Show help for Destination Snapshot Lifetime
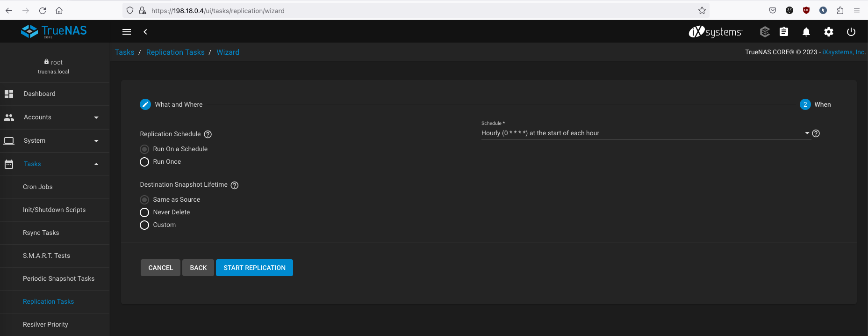This screenshot has height=336, width=868. [235, 185]
